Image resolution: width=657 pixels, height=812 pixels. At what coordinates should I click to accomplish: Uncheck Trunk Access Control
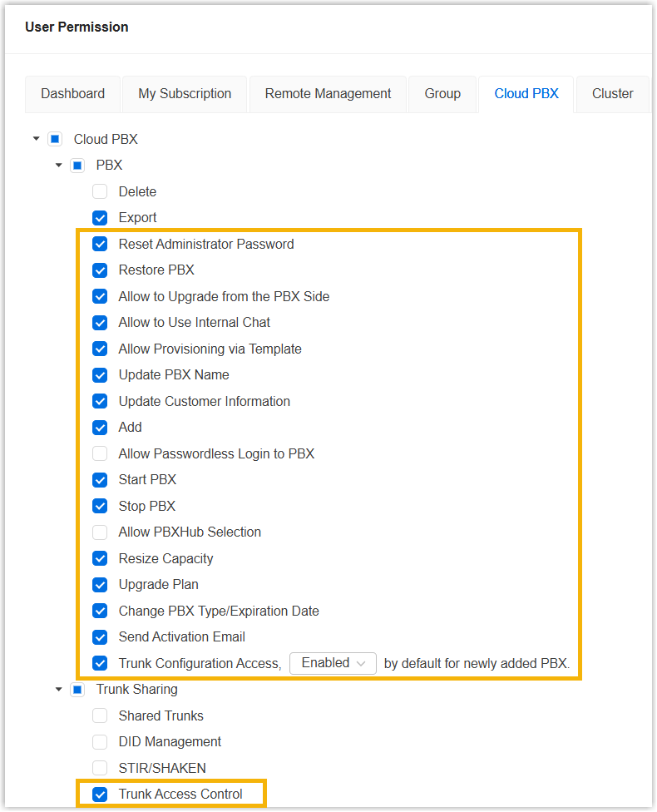coord(100,795)
